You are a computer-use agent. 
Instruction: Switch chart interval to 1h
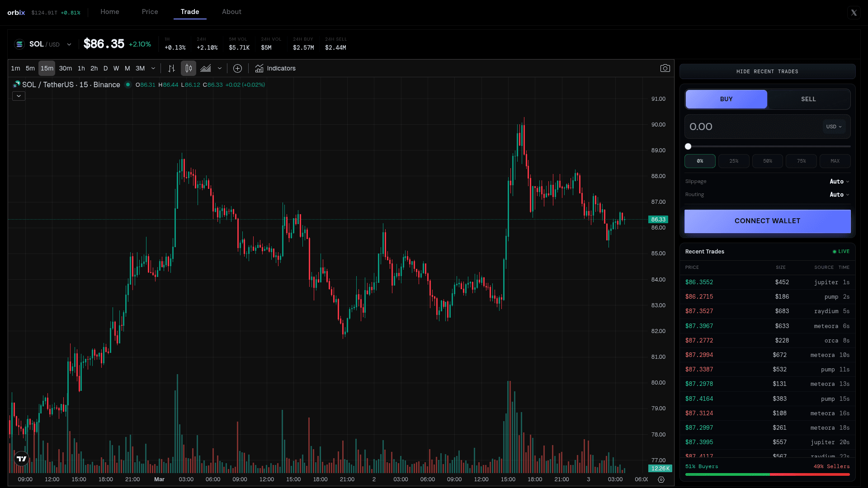pyautogui.click(x=81, y=68)
